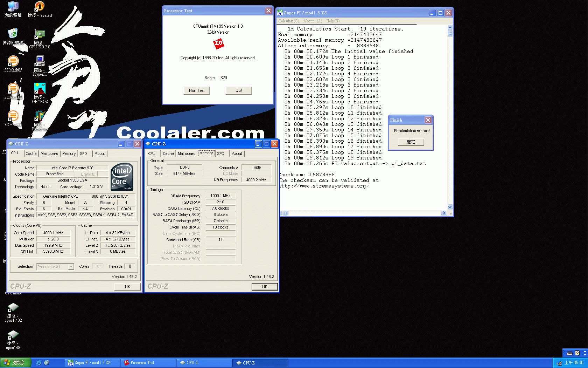
Task: Switch to Memory tab in left CPU-Z
Action: coord(69,154)
